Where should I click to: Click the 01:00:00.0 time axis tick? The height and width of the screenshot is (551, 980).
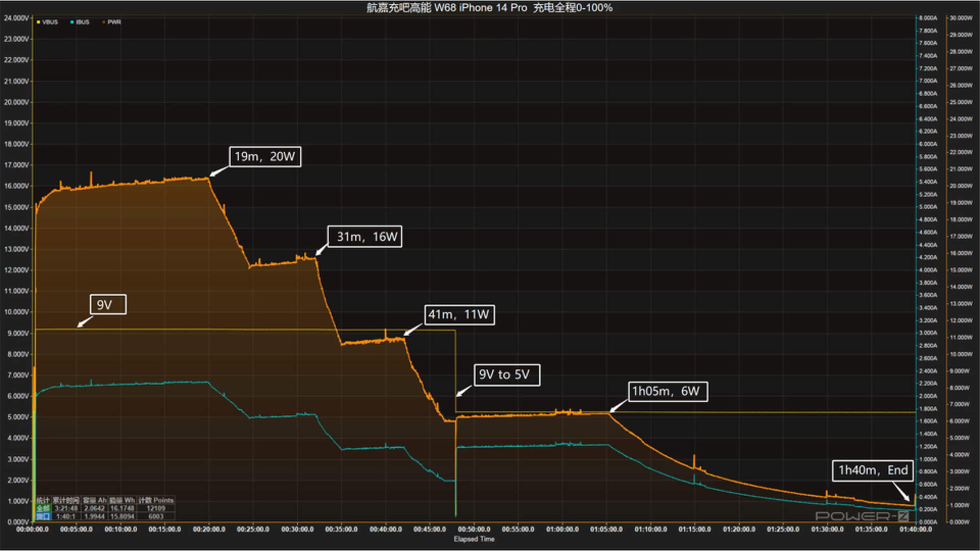562,530
